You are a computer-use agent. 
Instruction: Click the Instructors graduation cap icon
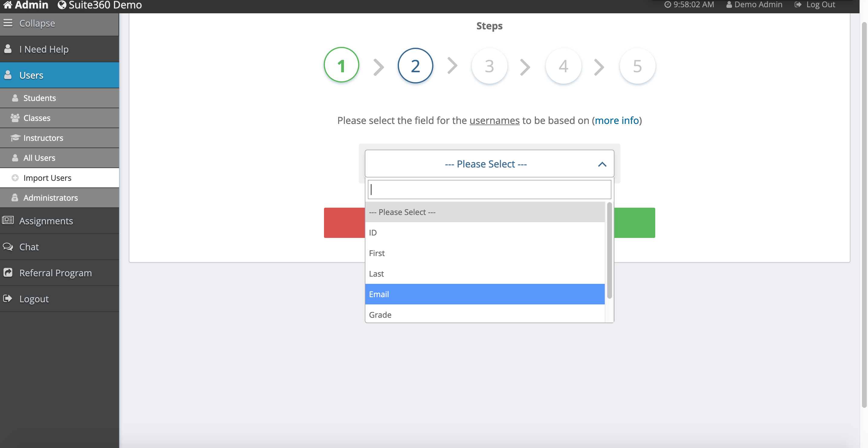coord(15,138)
